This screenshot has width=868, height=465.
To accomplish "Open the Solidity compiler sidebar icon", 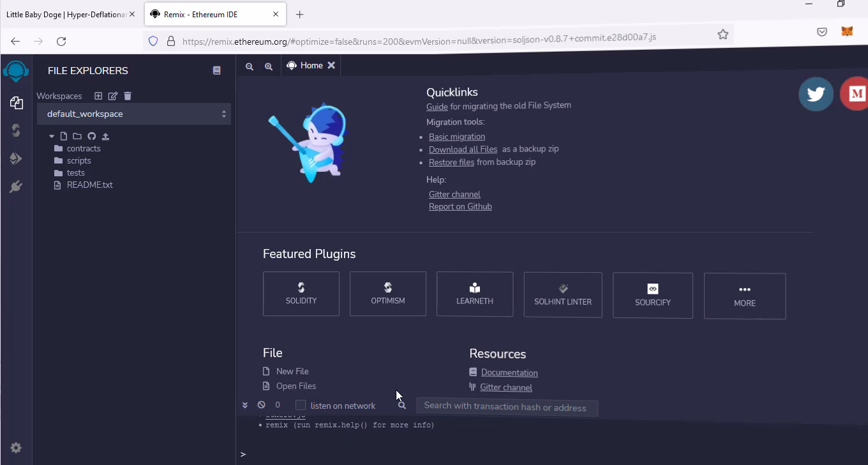I will (x=16, y=130).
